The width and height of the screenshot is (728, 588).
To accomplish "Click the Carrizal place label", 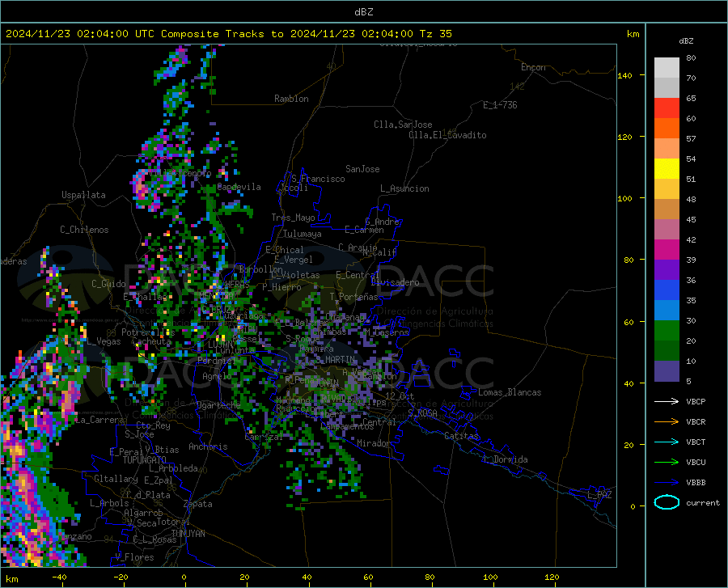I will [x=264, y=438].
